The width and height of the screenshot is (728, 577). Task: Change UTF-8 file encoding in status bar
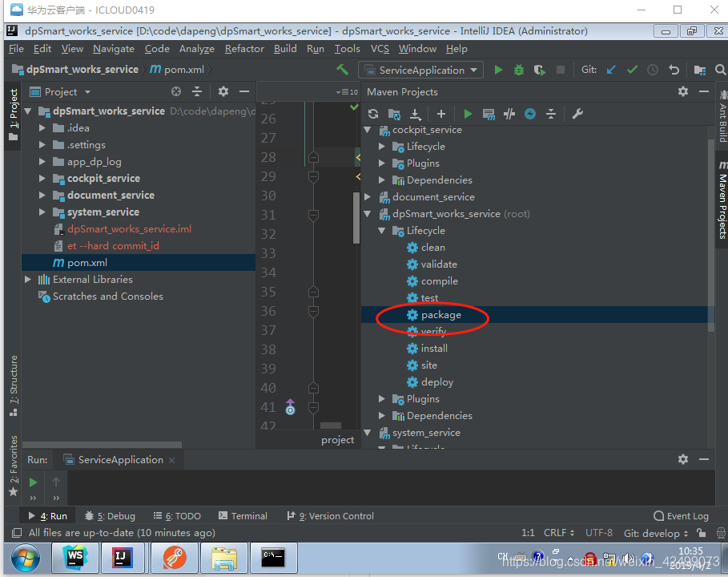pos(598,533)
